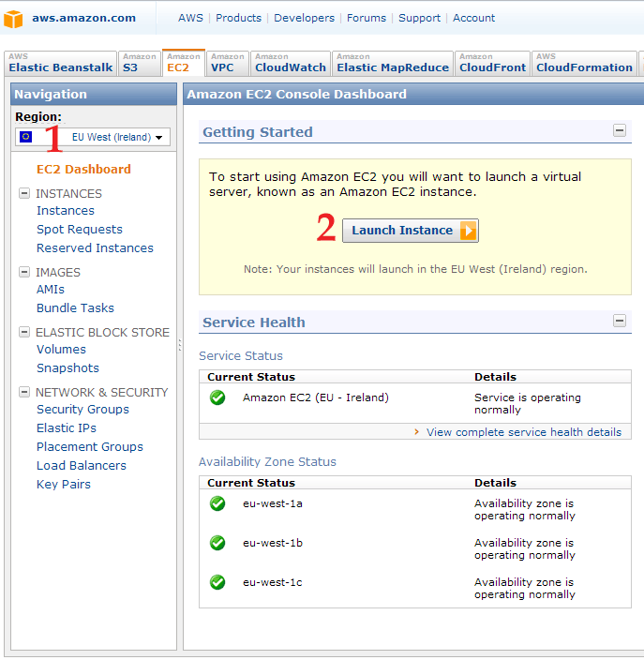Go to Security Groups in navigation
The height and width of the screenshot is (660, 644).
(x=82, y=410)
